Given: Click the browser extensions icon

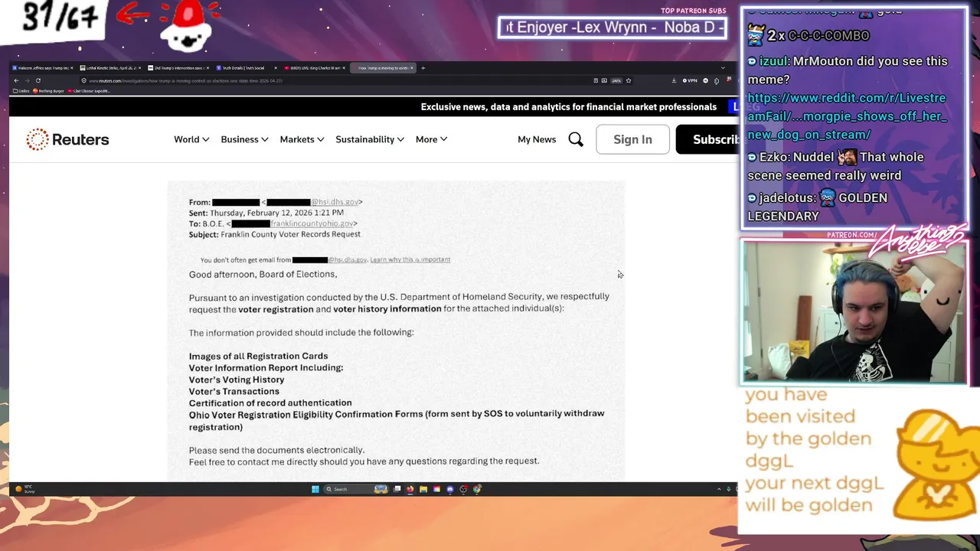Looking at the screenshot, I should point(717,80).
